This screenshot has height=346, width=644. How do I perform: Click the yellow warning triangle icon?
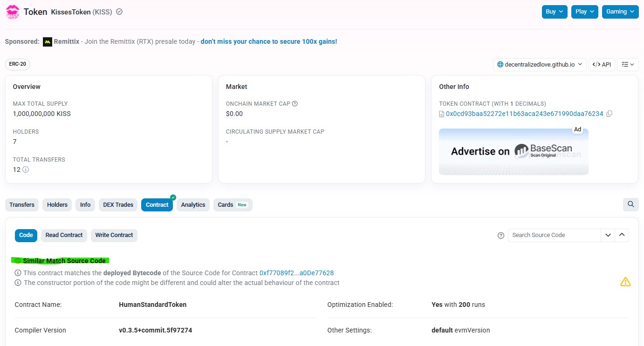tap(625, 282)
